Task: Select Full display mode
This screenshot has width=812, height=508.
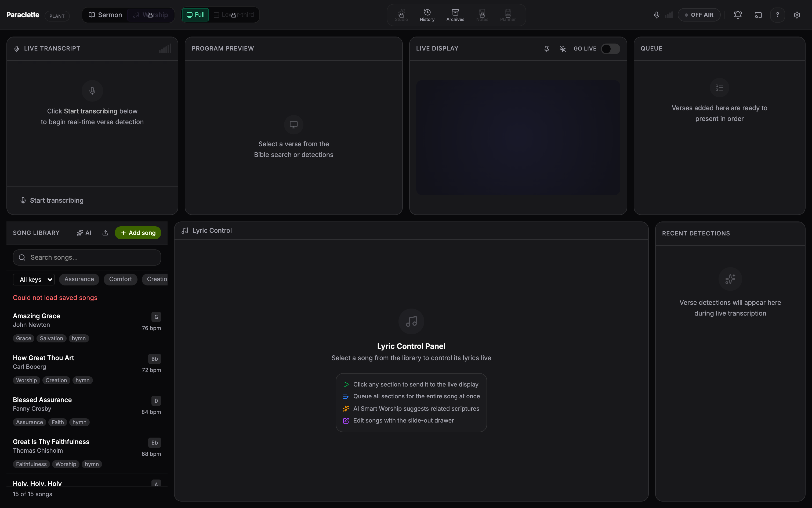Action: [x=195, y=15]
